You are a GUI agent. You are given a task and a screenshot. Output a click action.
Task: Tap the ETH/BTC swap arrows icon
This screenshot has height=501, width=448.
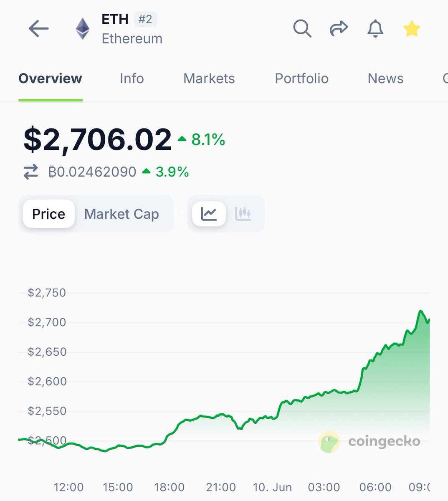tap(30, 172)
